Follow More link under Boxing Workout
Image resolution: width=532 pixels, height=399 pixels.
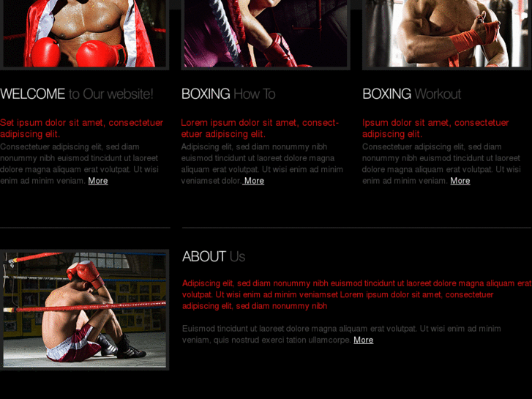(x=460, y=181)
